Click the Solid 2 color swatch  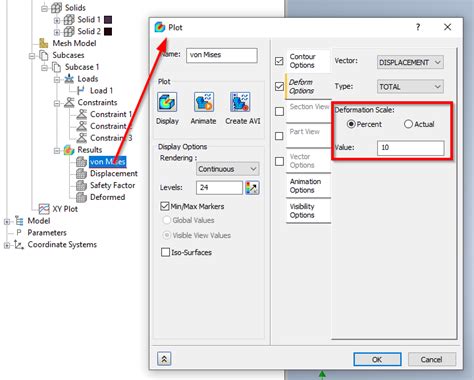click(x=108, y=31)
